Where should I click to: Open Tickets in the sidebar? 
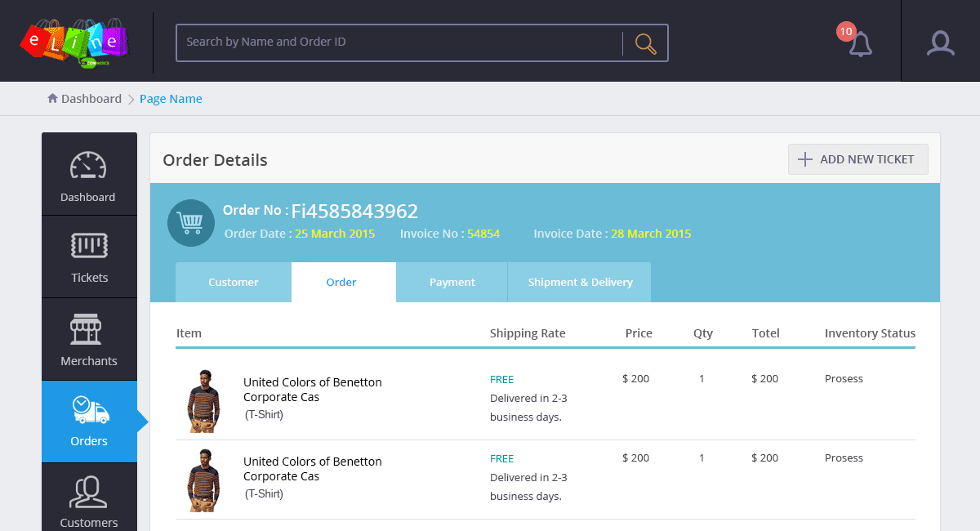[x=89, y=257]
